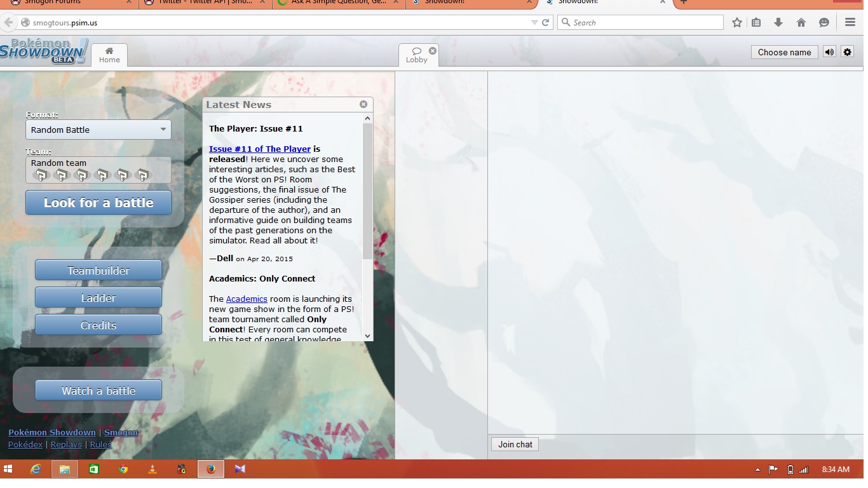This screenshot has width=868, height=488.
Task: Open the Credits page
Action: point(98,325)
